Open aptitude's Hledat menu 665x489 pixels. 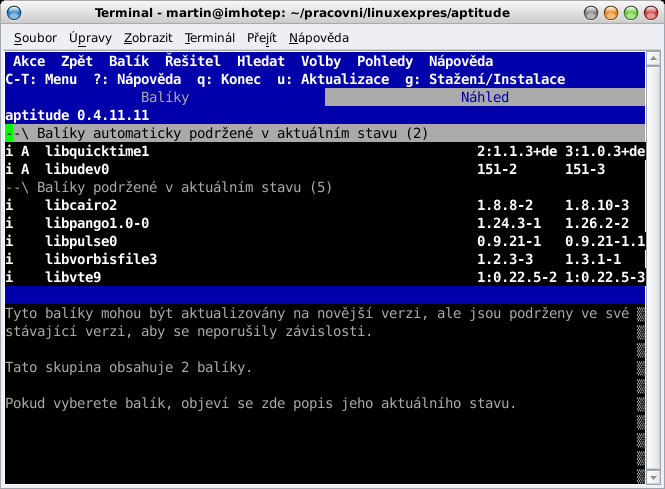click(x=261, y=61)
